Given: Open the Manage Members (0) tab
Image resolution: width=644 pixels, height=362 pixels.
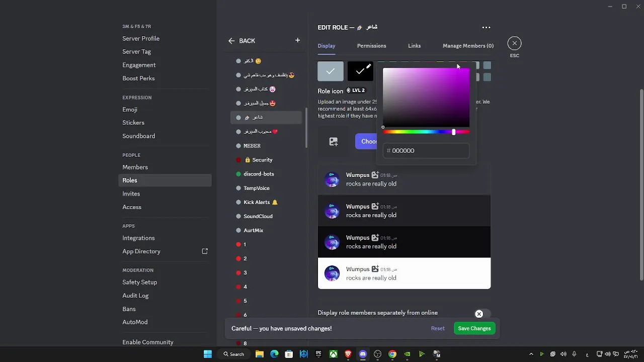Looking at the screenshot, I should coord(468,46).
